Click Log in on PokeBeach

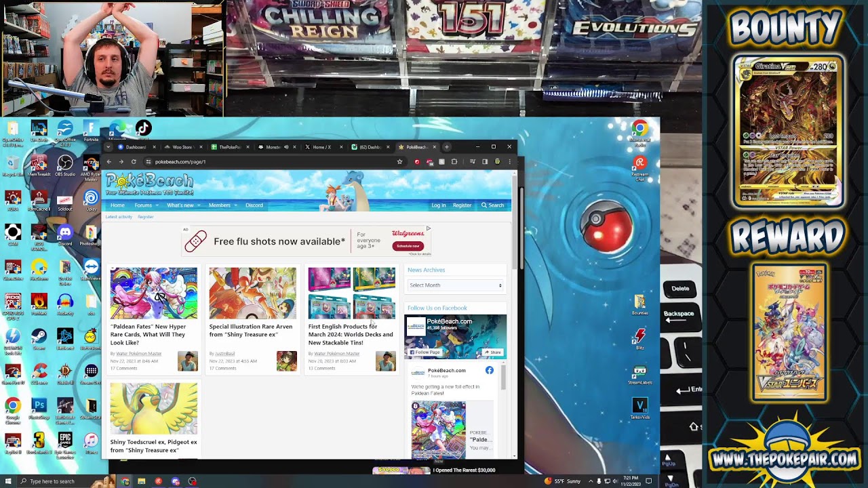pyautogui.click(x=439, y=205)
